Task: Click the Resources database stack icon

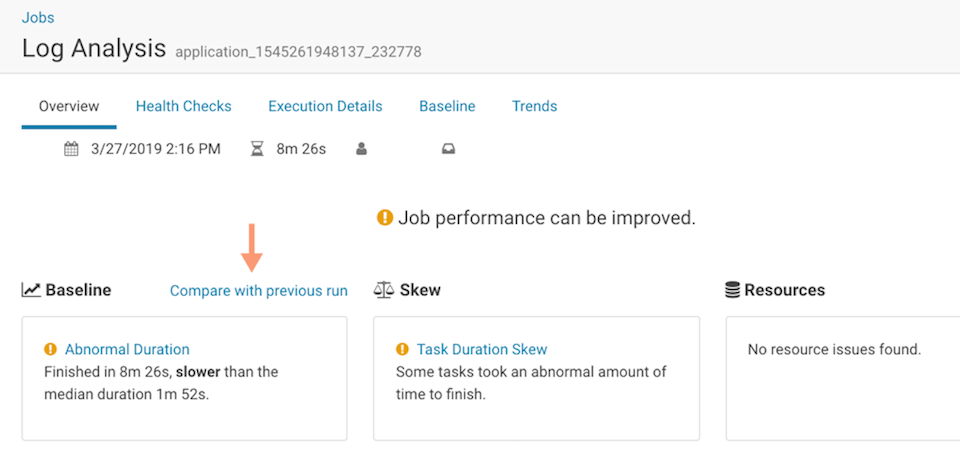Action: click(733, 290)
